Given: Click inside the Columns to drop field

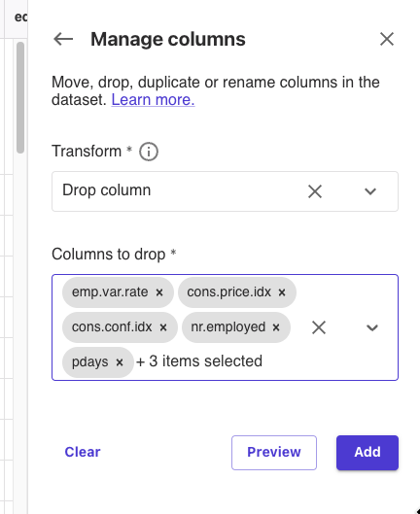Looking at the screenshot, I should [226, 327].
